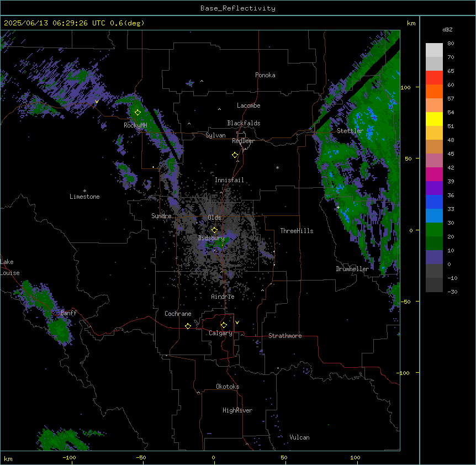Select the dBZ legend heading
This screenshot has width=476, height=465.
(x=447, y=30)
